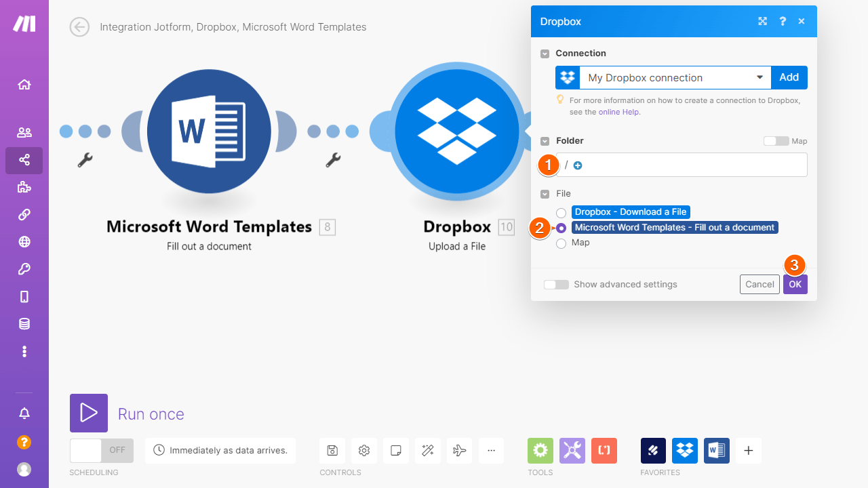This screenshot has height=488, width=868.
Task: Open scenario settings gear in Controls
Action: (x=364, y=450)
